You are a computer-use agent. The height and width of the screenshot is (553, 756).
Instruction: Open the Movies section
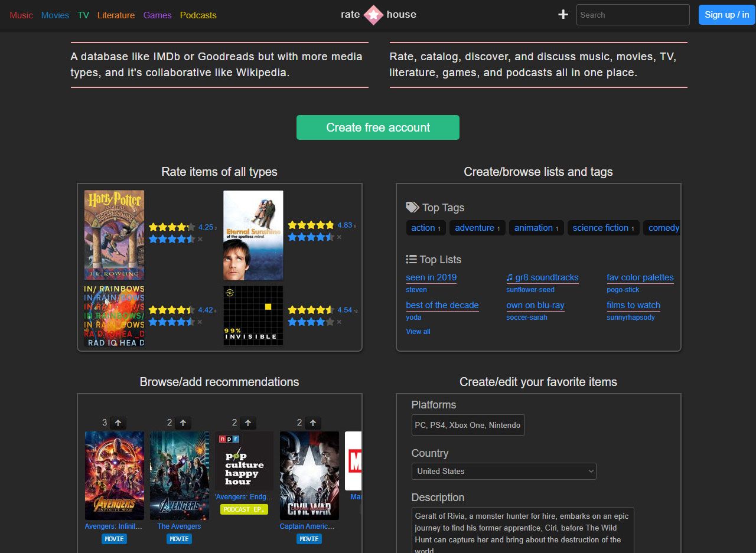tap(55, 15)
